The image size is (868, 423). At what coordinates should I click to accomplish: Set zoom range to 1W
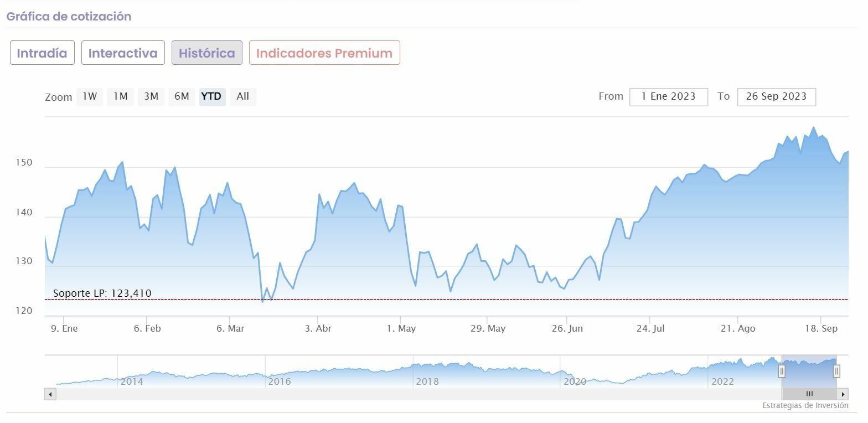tap(90, 96)
